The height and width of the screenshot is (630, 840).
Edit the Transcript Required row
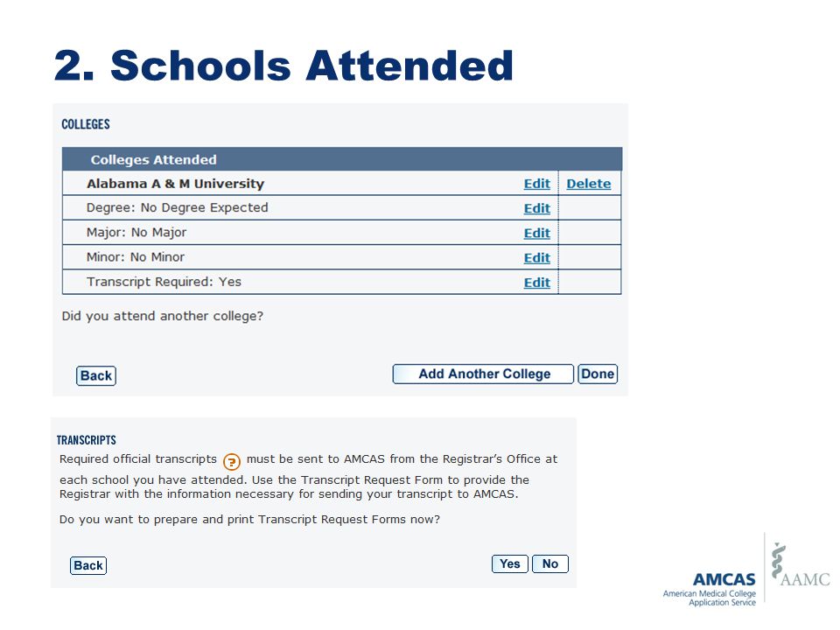pyautogui.click(x=536, y=283)
